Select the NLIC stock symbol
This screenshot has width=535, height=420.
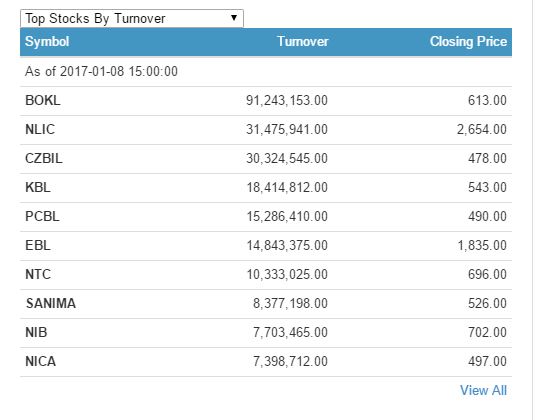click(x=40, y=129)
